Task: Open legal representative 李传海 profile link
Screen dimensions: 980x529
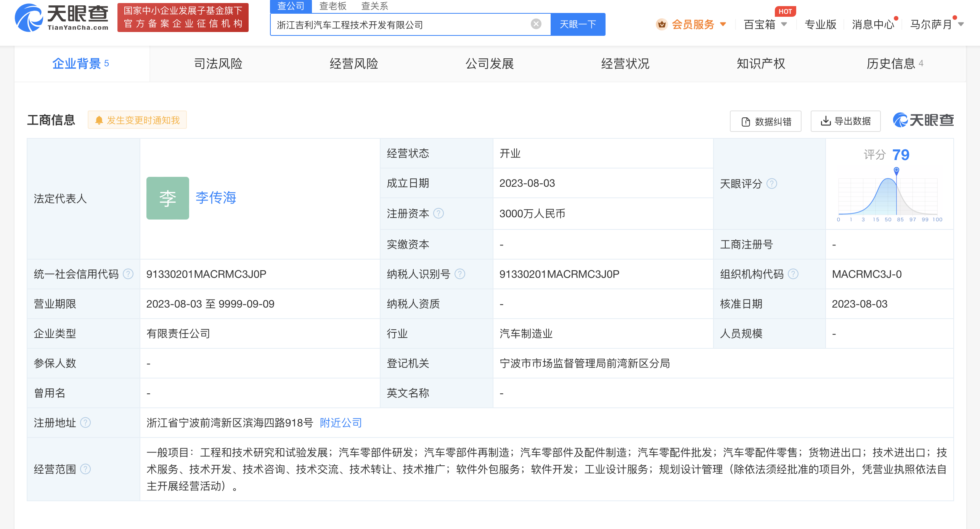Action: tap(216, 198)
